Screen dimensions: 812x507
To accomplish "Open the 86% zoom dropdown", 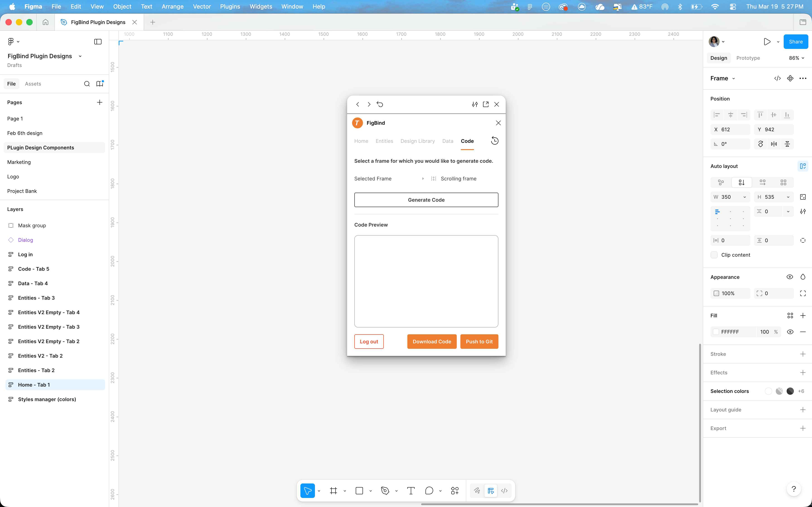I will [796, 58].
